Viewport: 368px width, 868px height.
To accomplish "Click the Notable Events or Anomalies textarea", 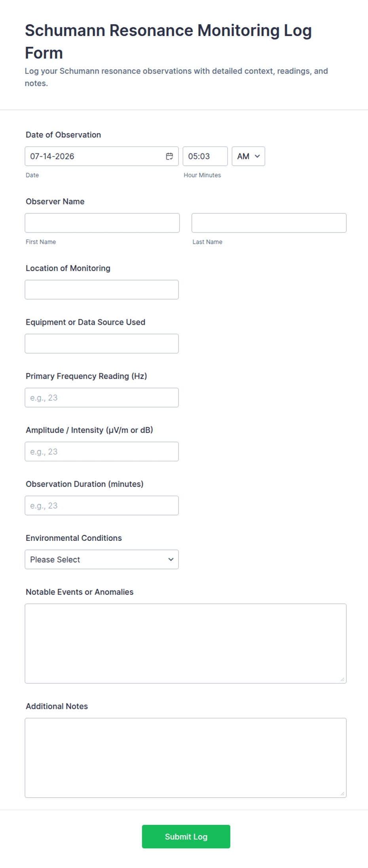I will click(x=186, y=644).
